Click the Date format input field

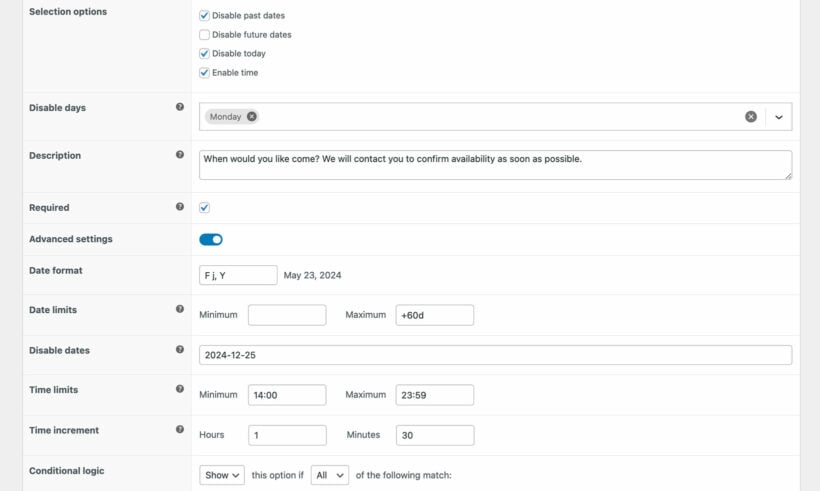tap(238, 275)
